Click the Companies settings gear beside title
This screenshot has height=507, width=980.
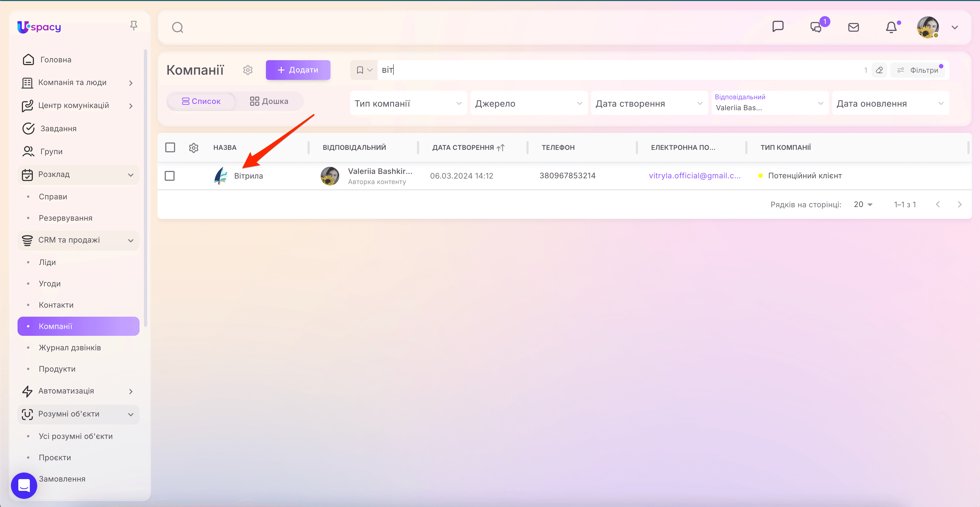click(x=248, y=70)
